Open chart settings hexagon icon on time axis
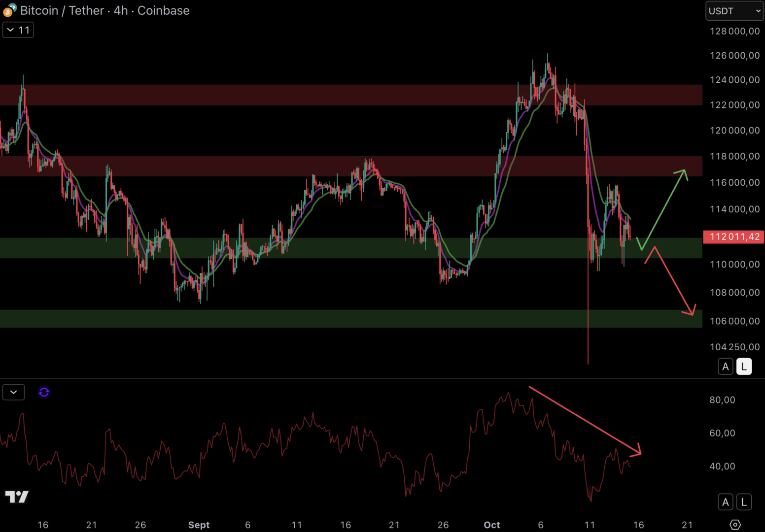The image size is (765, 532). (x=735, y=525)
